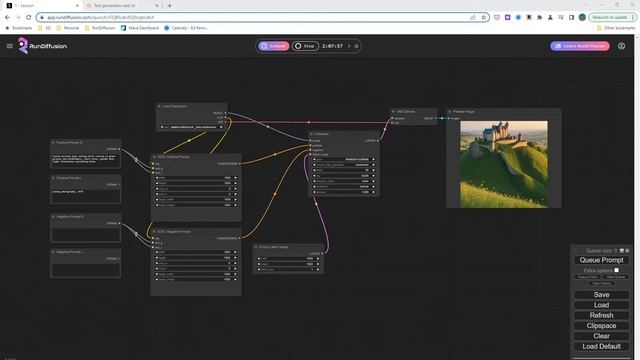This screenshot has width=640, height=360.
Task: Collapse the Negative Prompt L node dot
Action: (x=53, y=252)
